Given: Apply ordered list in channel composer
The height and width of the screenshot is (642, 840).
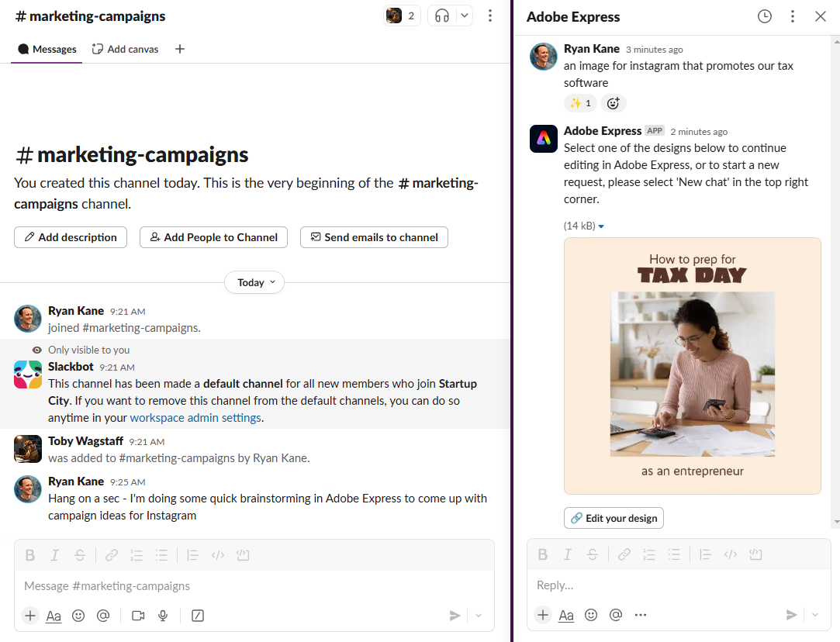Looking at the screenshot, I should (137, 555).
